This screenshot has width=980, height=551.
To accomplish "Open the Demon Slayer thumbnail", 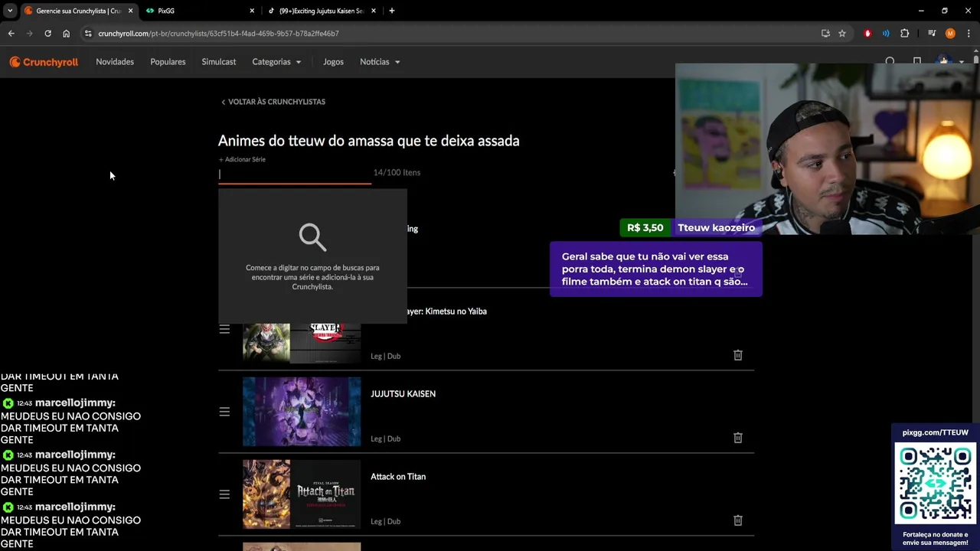I will 302,343.
